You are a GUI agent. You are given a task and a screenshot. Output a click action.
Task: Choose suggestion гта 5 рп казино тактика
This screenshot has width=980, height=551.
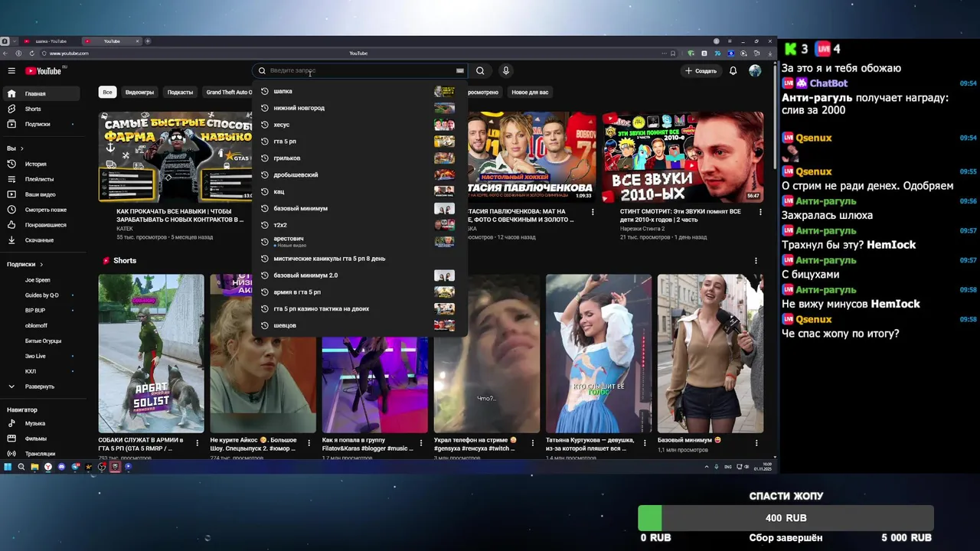(358, 309)
